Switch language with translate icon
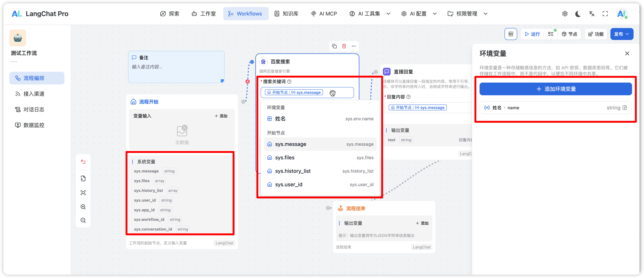 tap(591, 14)
